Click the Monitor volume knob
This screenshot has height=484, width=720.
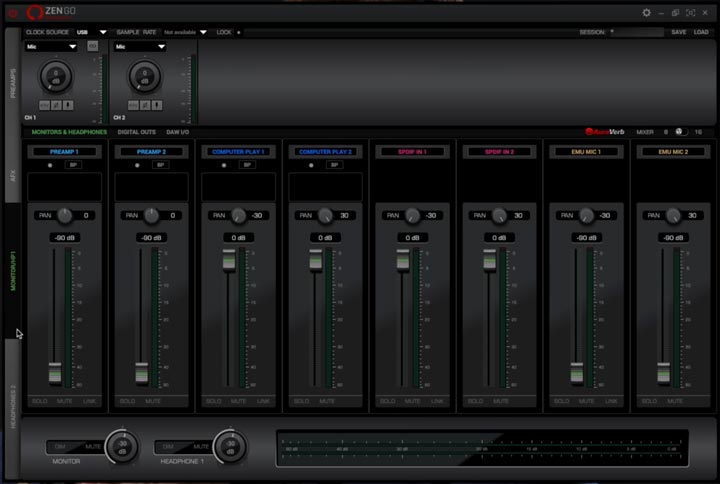[x=123, y=446]
